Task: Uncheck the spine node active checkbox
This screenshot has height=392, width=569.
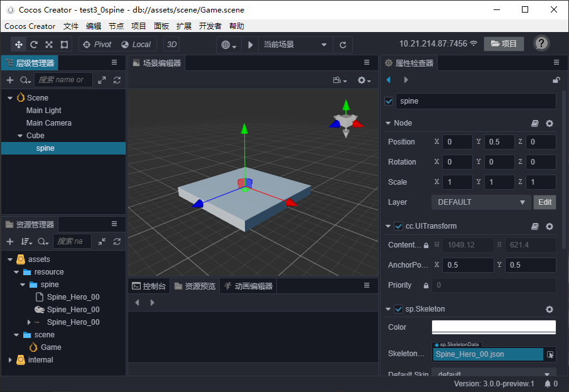Action: [x=389, y=101]
